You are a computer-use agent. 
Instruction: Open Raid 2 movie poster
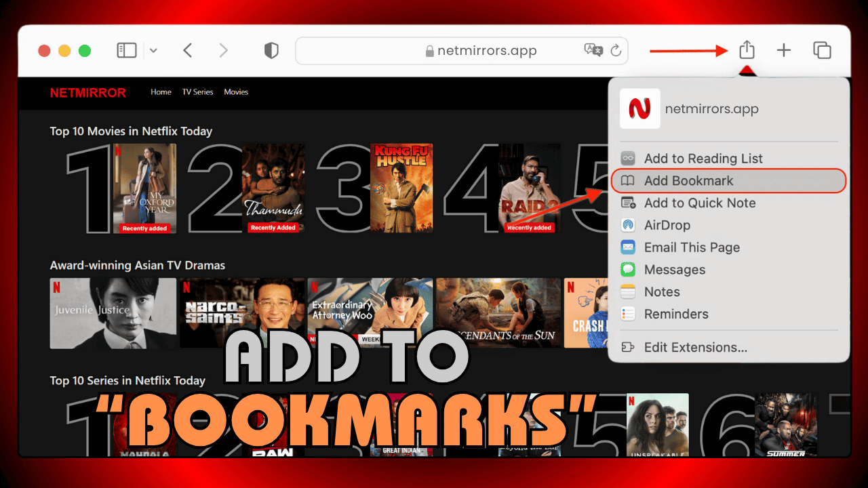(x=530, y=188)
